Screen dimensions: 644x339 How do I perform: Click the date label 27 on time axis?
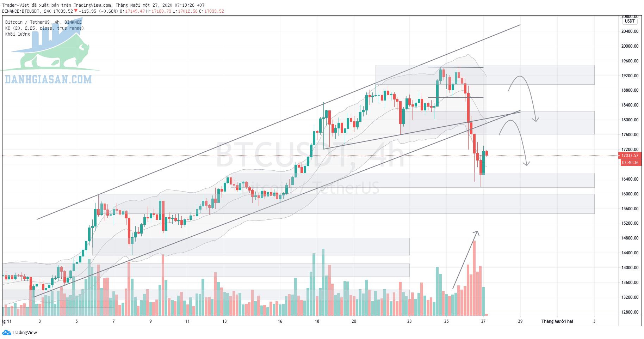483,321
